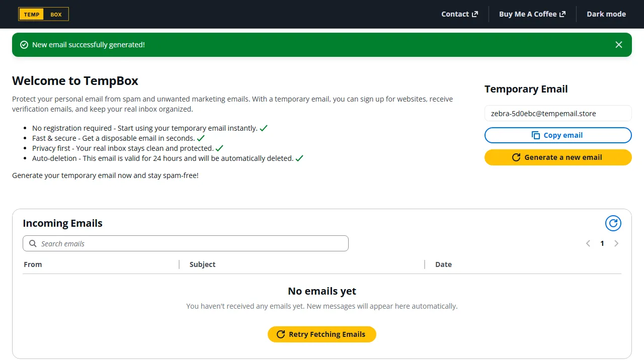Click the external link icon beside Buy Me A Coffee

(563, 14)
